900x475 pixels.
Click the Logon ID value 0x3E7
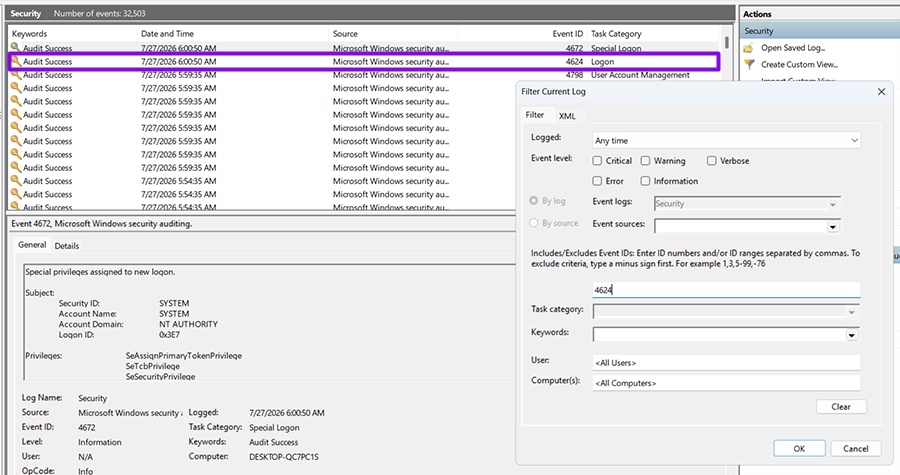tap(169, 335)
